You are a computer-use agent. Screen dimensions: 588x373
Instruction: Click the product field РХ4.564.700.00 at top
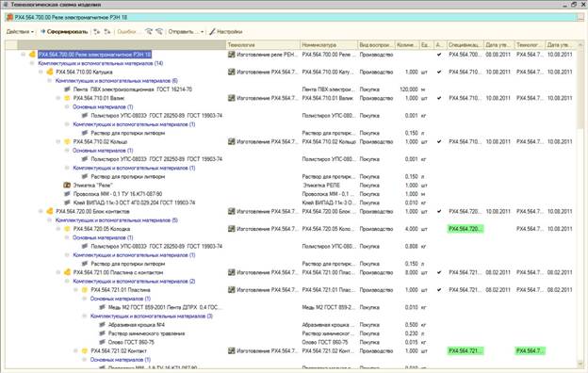pos(292,17)
